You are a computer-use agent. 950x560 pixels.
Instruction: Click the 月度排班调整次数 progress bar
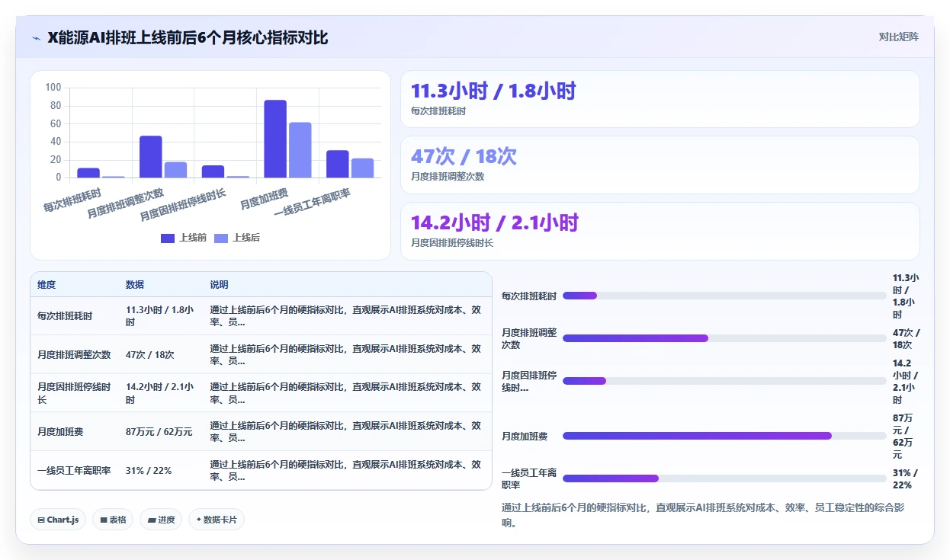tap(724, 338)
